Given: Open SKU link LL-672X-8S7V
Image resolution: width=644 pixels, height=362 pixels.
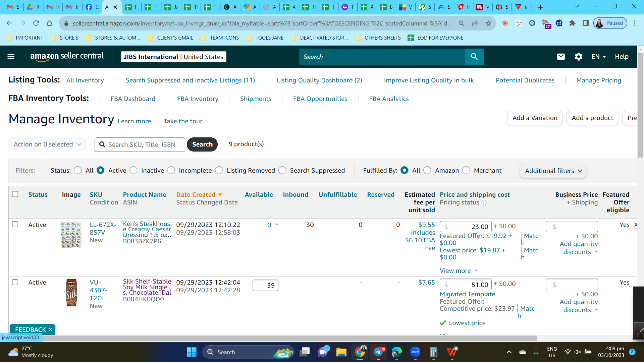Looking at the screenshot, I should pyautogui.click(x=103, y=229).
